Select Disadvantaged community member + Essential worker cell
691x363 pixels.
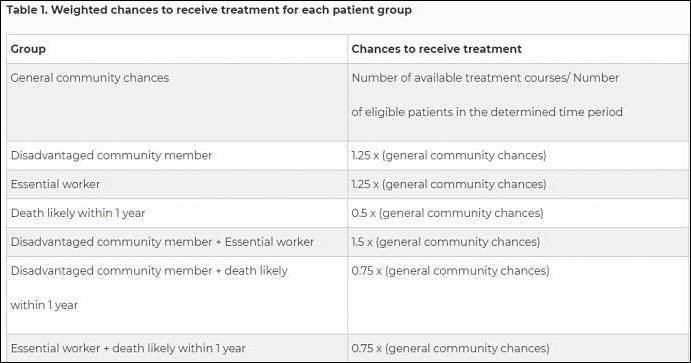point(162,242)
